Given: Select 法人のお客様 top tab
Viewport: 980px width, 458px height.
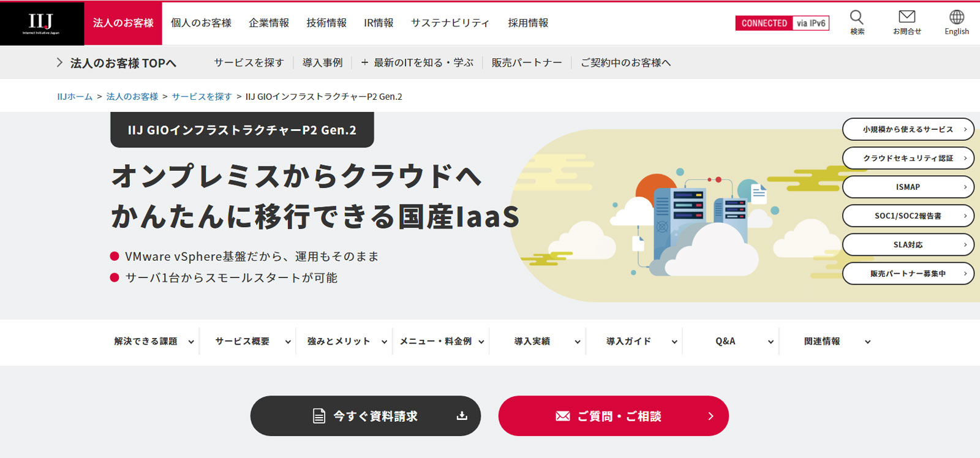Looking at the screenshot, I should pos(123,23).
